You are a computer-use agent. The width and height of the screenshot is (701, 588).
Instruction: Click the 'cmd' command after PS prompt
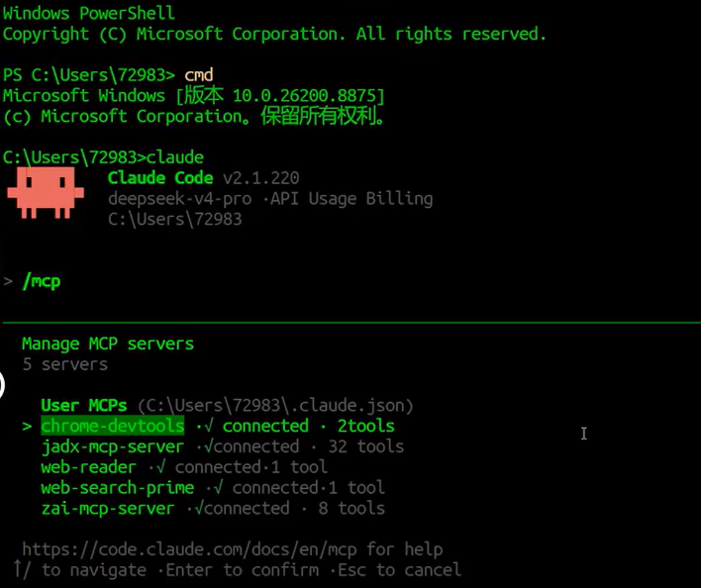[x=199, y=74]
